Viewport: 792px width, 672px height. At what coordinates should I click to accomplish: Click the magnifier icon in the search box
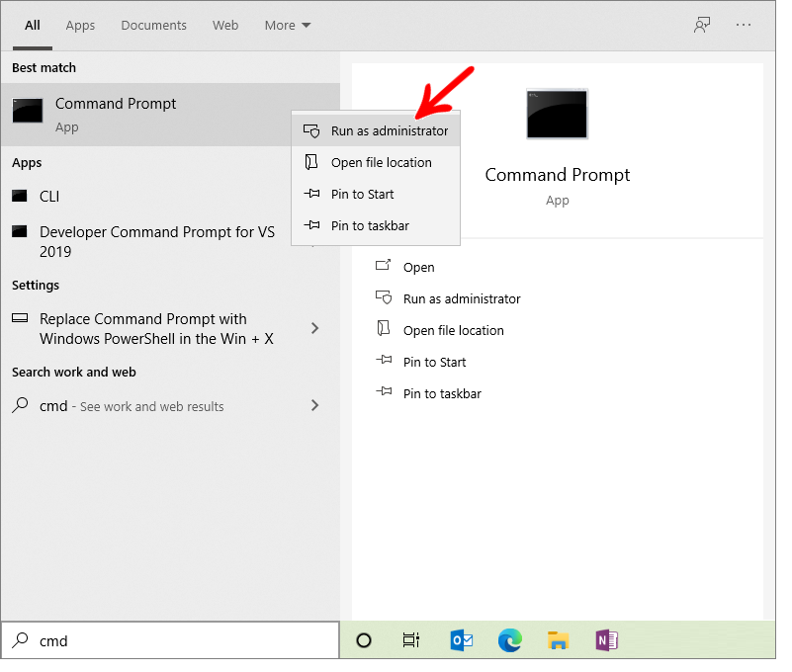[20, 640]
